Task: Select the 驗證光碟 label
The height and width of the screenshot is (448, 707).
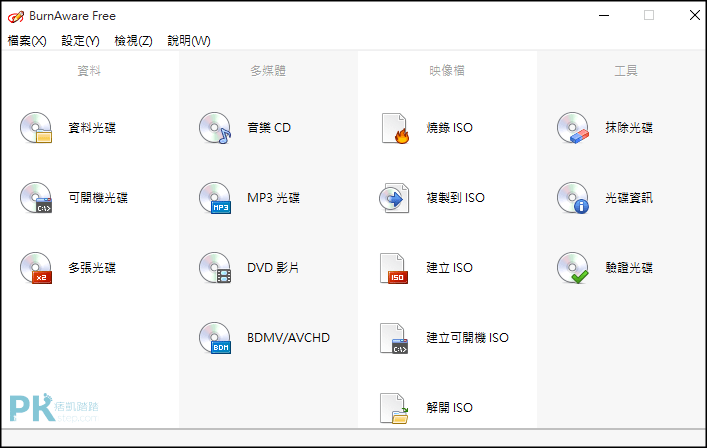Action: tap(629, 268)
